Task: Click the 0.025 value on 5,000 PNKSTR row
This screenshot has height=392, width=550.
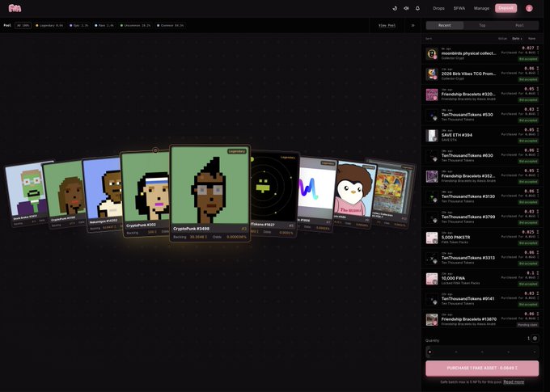Action: click(x=530, y=232)
